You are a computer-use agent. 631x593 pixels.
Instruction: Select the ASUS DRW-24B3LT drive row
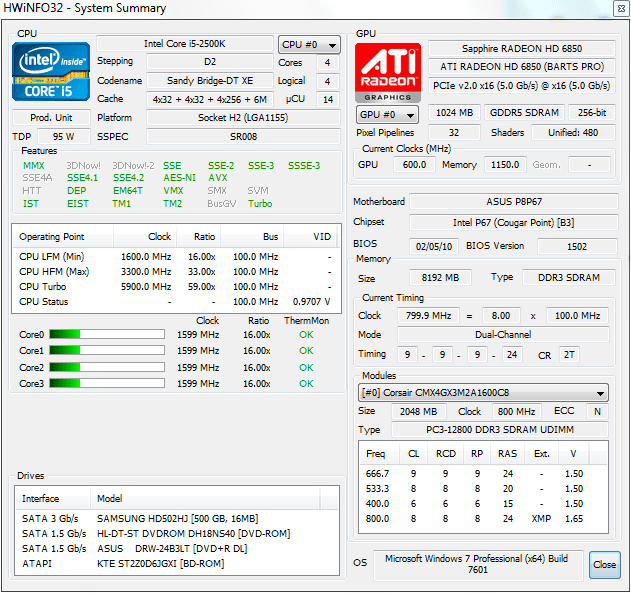[176, 549]
